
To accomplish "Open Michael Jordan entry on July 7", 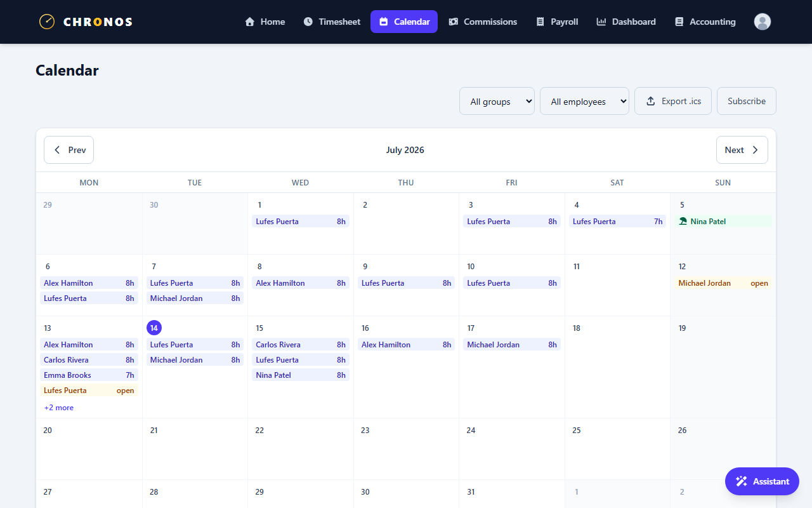I will point(195,298).
